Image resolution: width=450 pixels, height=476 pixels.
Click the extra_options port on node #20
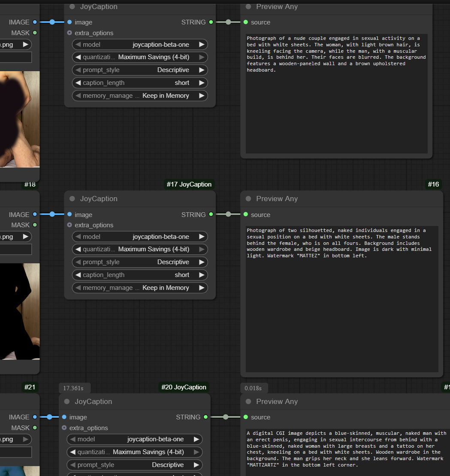[x=64, y=428]
